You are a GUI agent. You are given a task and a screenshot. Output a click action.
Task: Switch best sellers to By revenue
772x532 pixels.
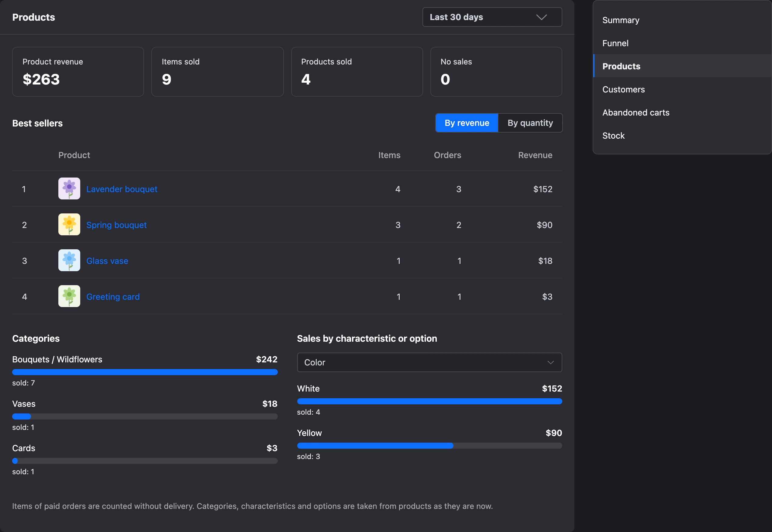click(467, 123)
